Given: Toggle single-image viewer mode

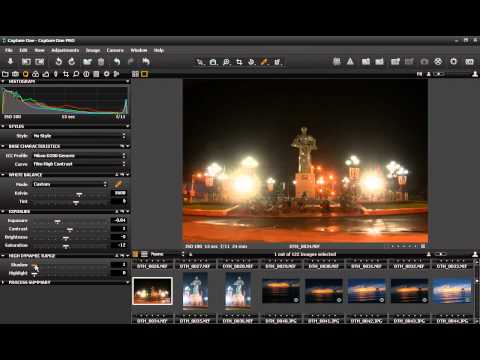Looking at the screenshot, I should pos(144,74).
